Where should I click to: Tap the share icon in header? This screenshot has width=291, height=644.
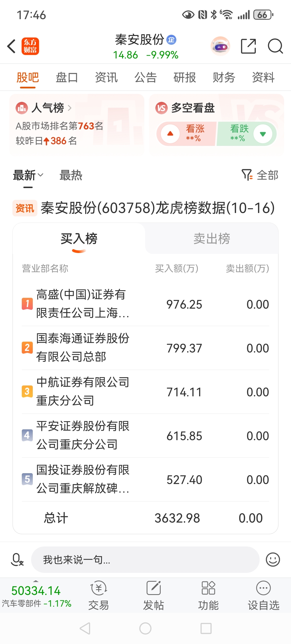(248, 46)
